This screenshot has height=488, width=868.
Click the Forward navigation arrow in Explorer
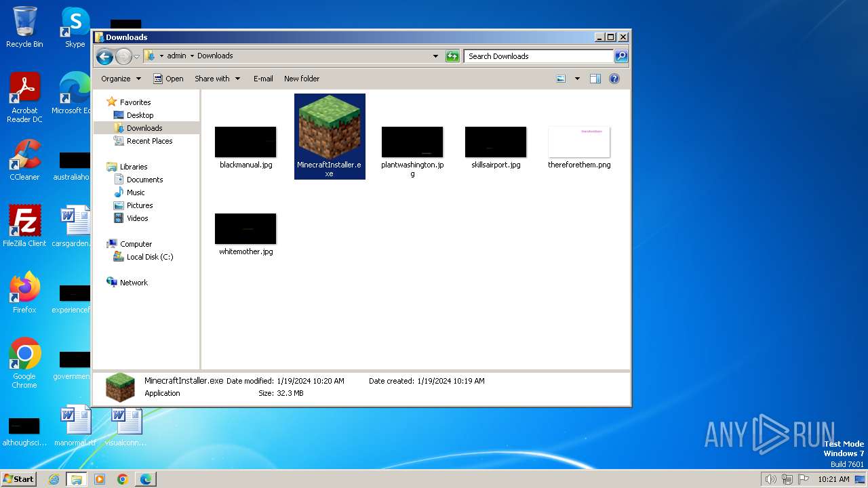coord(123,56)
